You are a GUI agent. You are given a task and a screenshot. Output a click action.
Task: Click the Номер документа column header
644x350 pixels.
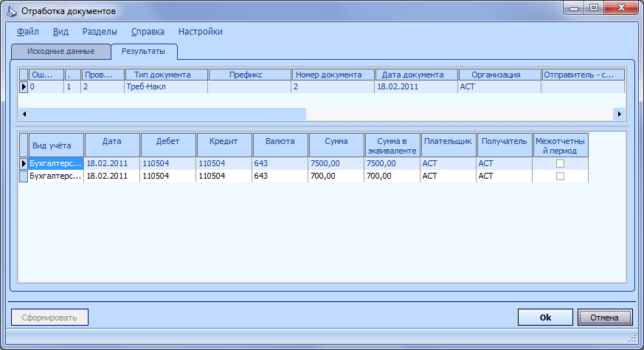pos(333,75)
